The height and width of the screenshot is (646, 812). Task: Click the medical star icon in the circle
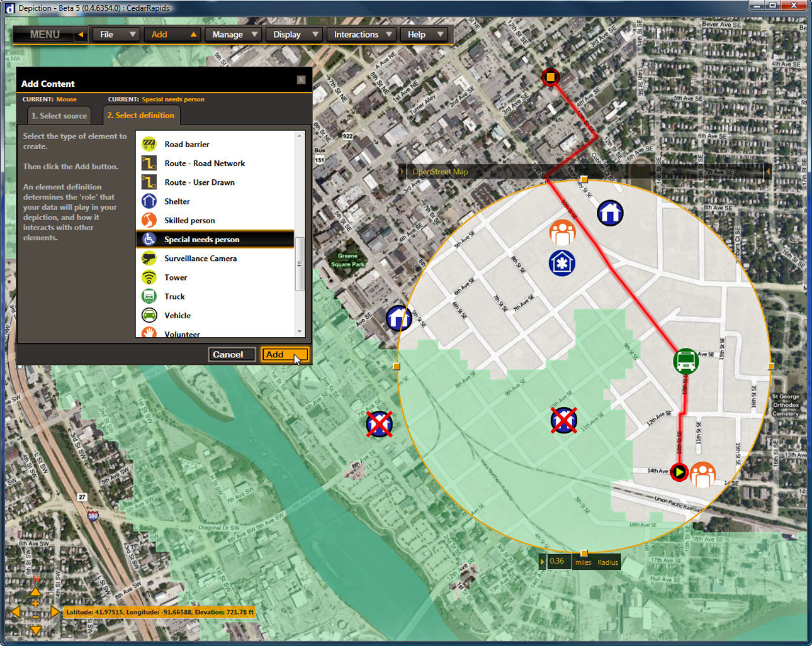pos(561,263)
